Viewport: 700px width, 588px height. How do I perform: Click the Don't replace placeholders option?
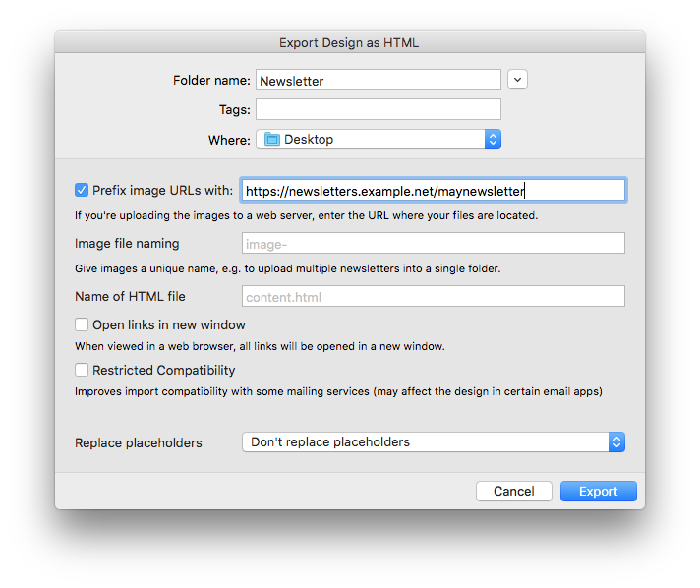click(330, 442)
